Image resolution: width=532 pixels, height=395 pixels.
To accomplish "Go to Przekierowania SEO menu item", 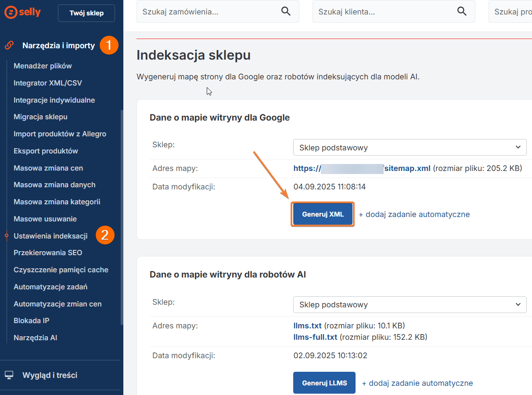I will (48, 253).
